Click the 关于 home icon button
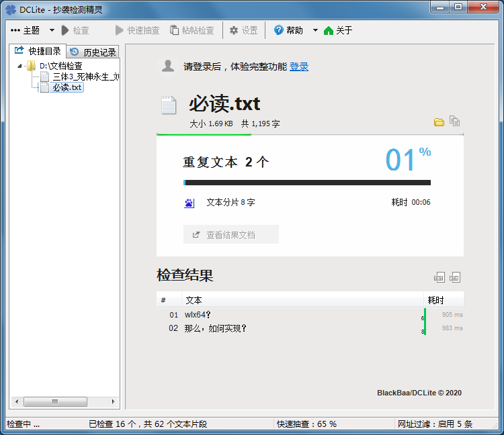504x435 pixels. tap(338, 30)
